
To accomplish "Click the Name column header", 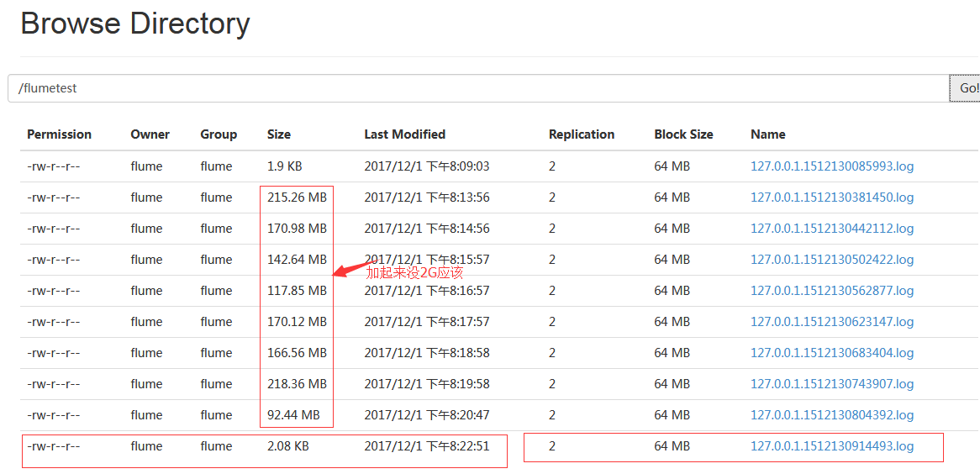I will click(x=767, y=134).
